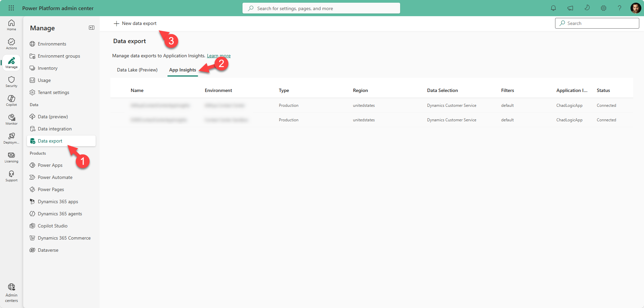
Task: Click the Tenant settings gear icon
Action: (32, 92)
